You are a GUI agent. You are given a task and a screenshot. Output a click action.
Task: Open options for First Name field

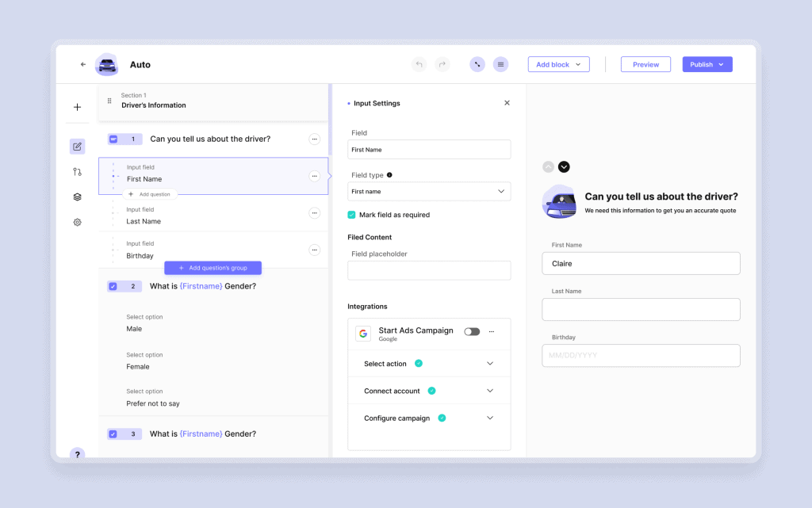pos(314,176)
